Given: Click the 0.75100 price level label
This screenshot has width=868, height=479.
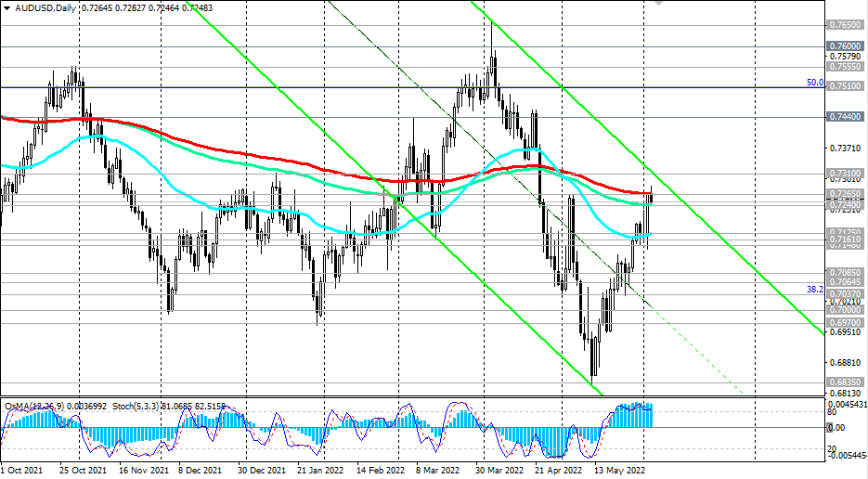Looking at the screenshot, I should click(x=845, y=85).
